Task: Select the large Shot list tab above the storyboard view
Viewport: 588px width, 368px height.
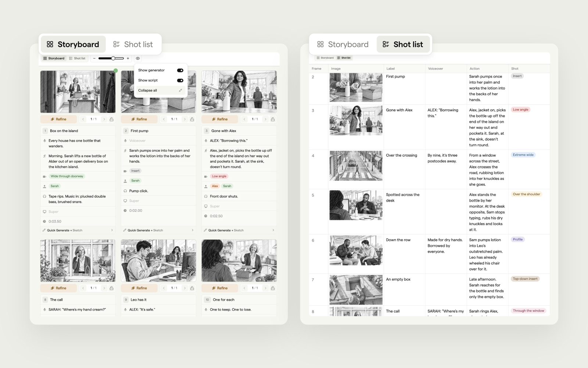Action: coord(133,45)
